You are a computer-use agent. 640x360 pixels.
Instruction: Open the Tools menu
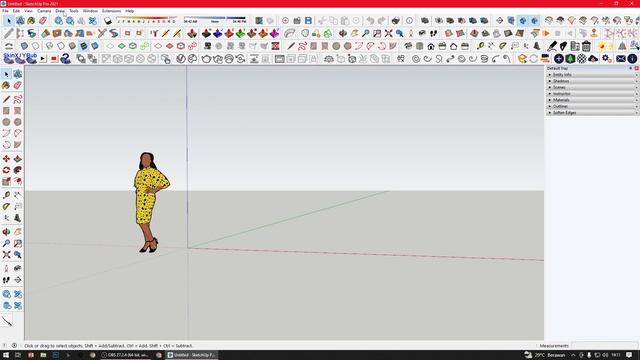point(73,11)
